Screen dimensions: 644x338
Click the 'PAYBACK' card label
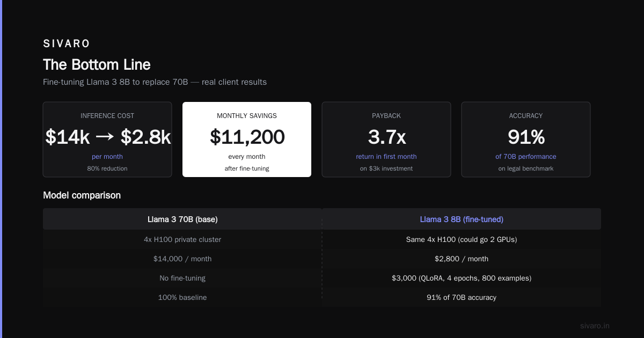(386, 116)
